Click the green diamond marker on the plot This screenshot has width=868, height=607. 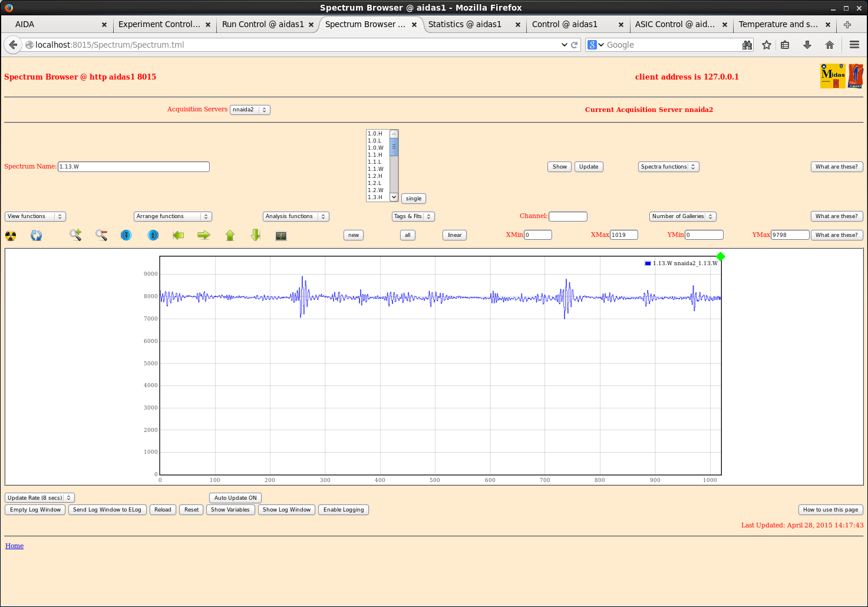click(721, 256)
